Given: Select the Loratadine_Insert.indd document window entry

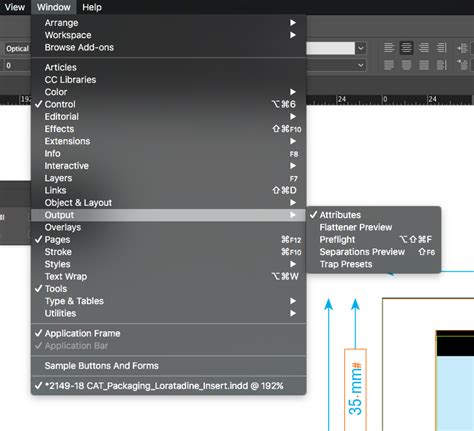Looking at the screenshot, I should point(169,386).
